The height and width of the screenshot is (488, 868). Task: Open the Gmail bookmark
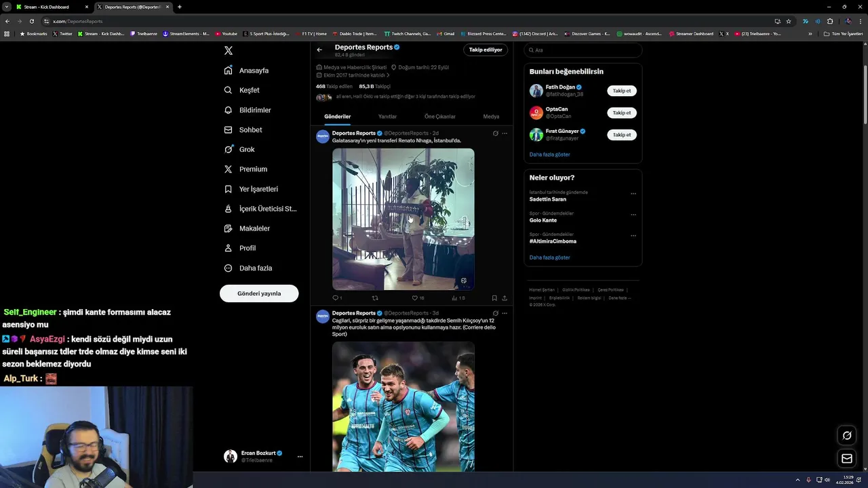coord(446,34)
